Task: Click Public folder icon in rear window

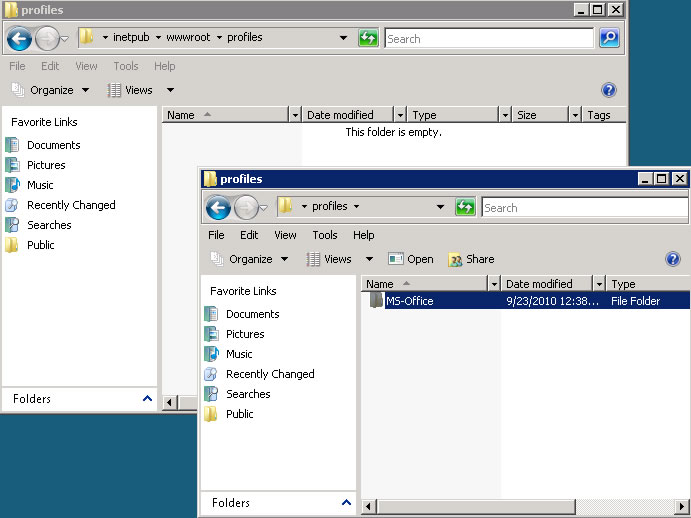Action: pyautogui.click(x=12, y=245)
